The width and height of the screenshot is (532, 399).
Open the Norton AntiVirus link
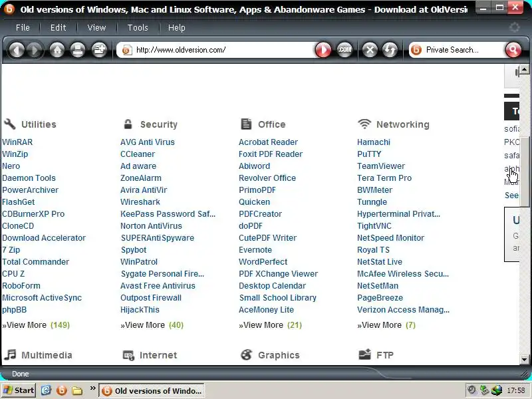point(151,226)
